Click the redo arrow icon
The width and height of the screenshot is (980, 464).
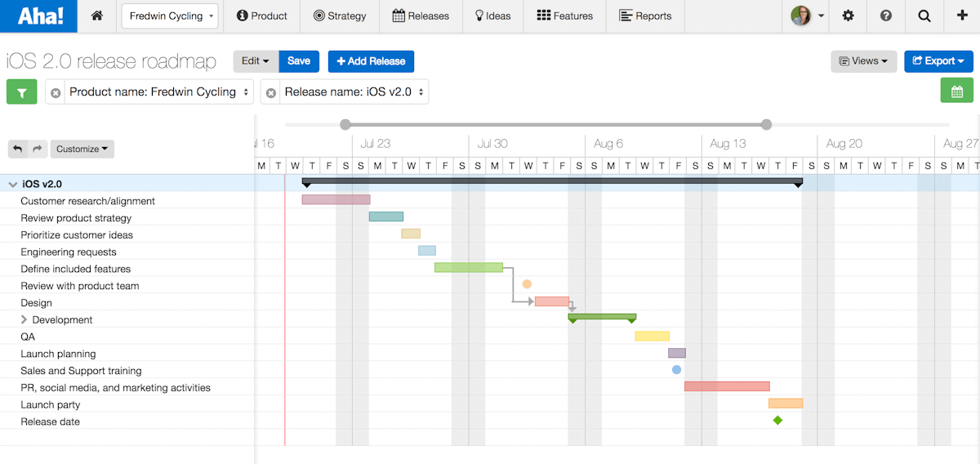click(x=37, y=149)
